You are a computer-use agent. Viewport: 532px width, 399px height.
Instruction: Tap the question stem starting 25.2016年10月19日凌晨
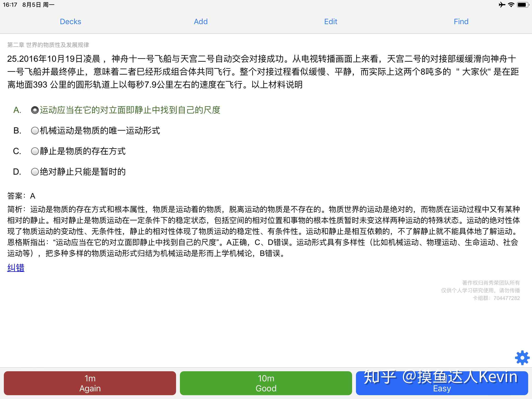coord(263,72)
